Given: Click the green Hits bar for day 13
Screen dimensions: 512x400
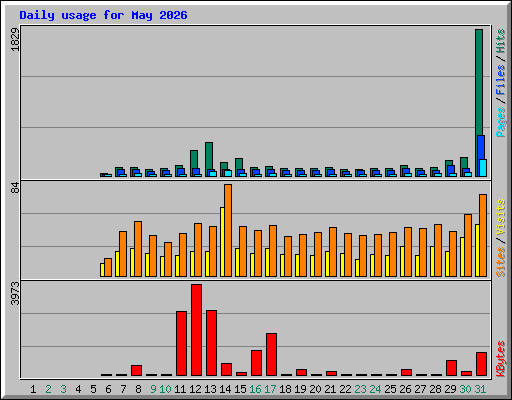Looking at the screenshot, I should click(209, 156).
